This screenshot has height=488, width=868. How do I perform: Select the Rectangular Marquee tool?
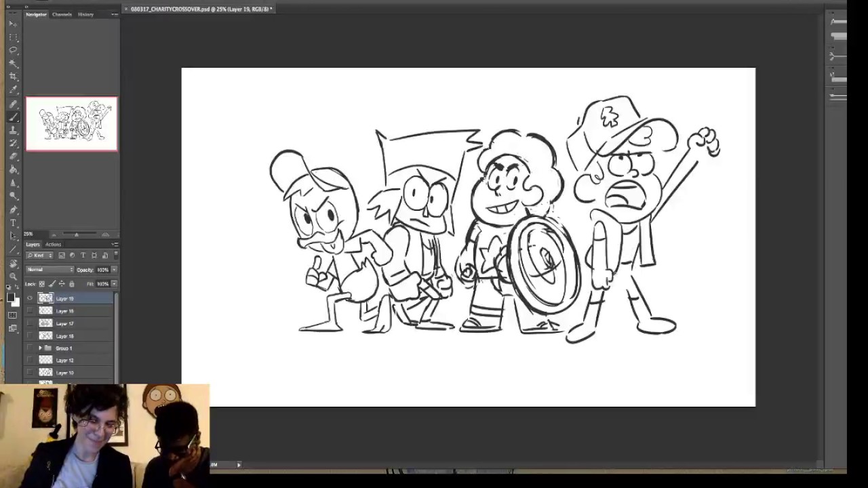(x=13, y=37)
